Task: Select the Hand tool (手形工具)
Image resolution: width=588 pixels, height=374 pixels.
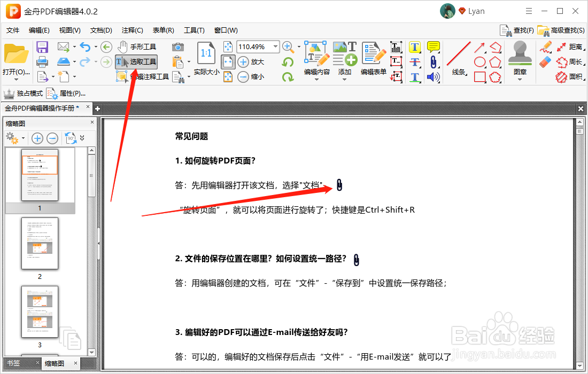Action: pos(136,47)
